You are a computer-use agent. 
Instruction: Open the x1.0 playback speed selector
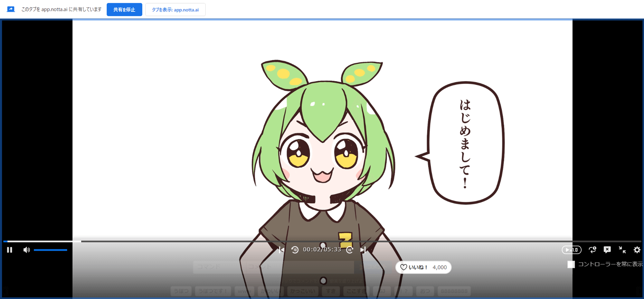coord(572,250)
